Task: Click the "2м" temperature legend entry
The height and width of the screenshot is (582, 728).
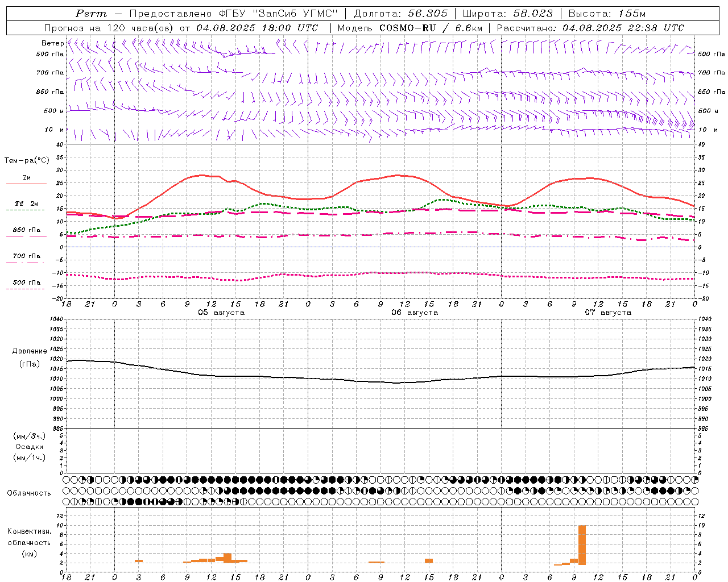Action: point(27,178)
